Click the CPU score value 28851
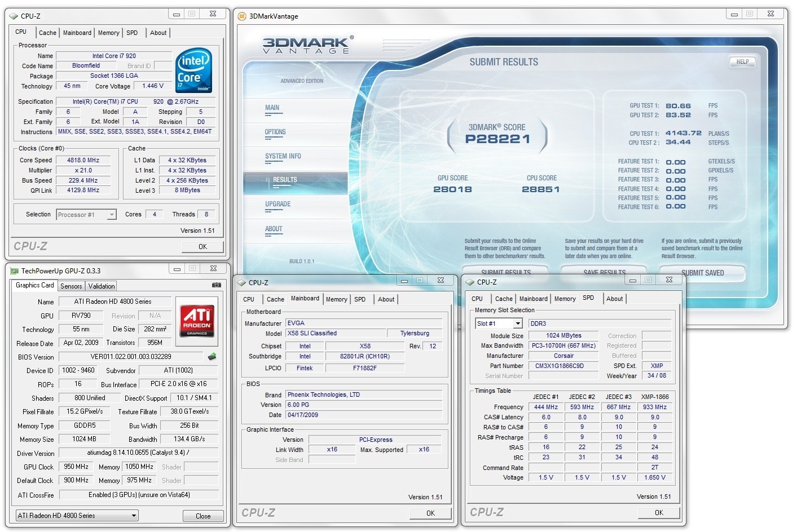 click(x=541, y=189)
